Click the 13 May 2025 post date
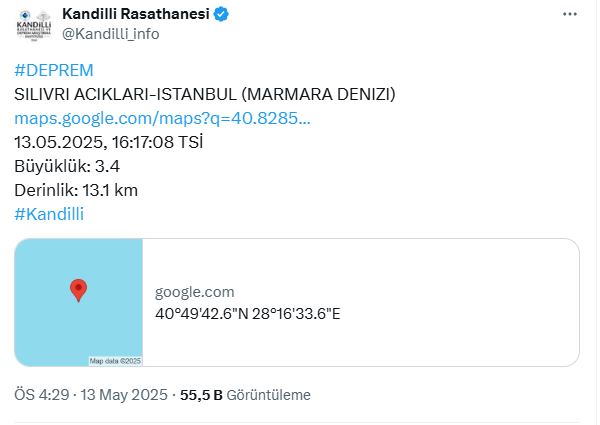The height and width of the screenshot is (425, 600). tap(124, 395)
